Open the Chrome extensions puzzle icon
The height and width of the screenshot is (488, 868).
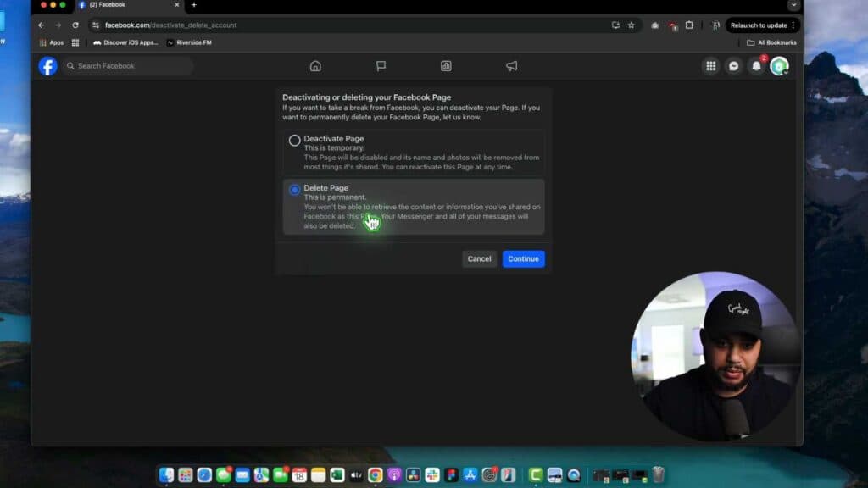click(x=689, y=25)
